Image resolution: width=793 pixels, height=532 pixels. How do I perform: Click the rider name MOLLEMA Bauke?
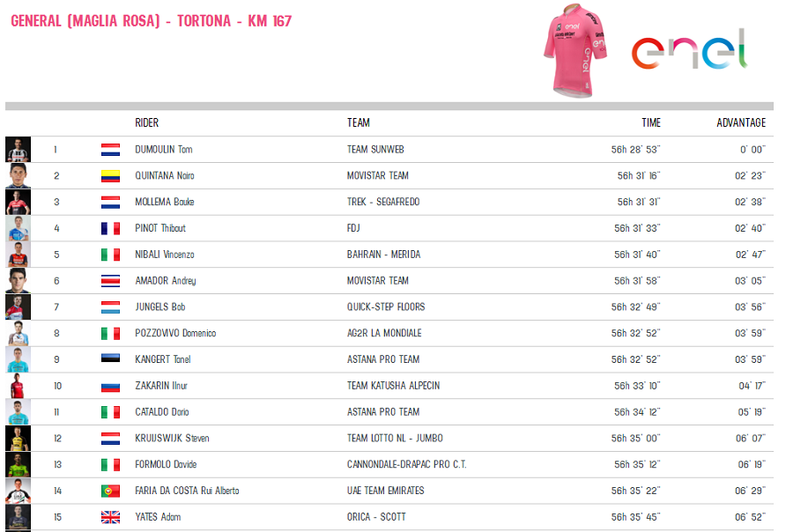click(x=165, y=202)
